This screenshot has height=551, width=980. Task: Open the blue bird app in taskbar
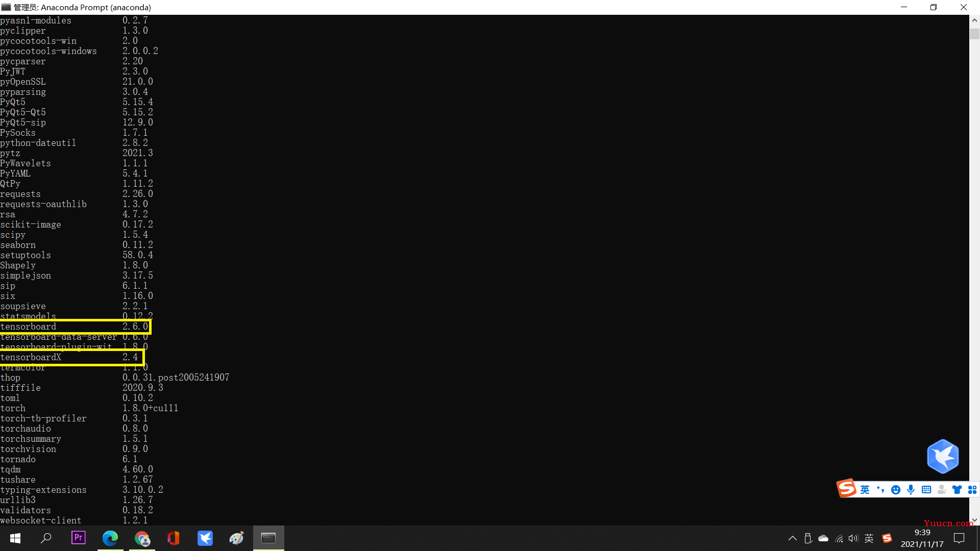coord(205,538)
